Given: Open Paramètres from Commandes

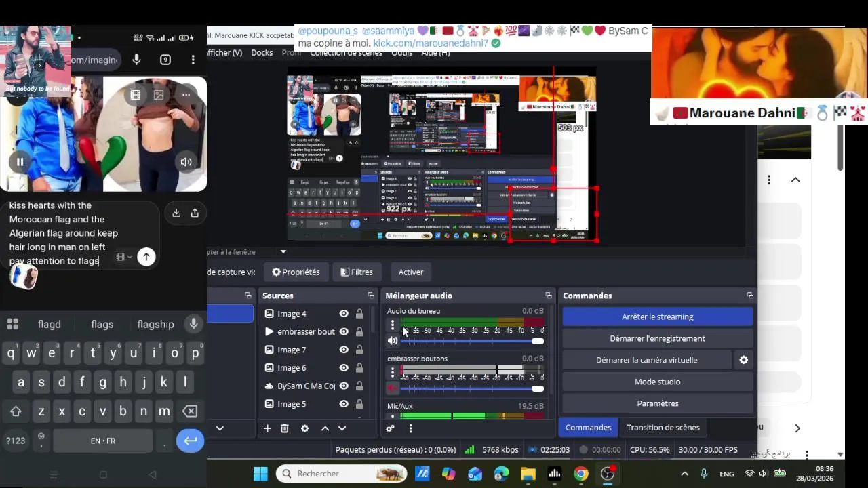Looking at the screenshot, I should (x=658, y=403).
